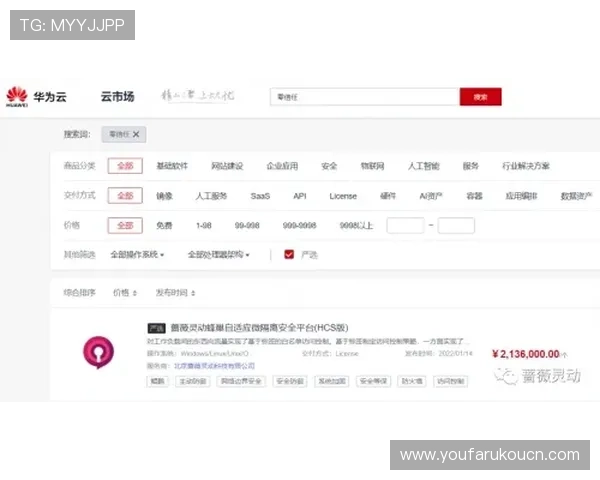Sort results by 发布时间 label
The height and width of the screenshot is (480, 600).
tap(171, 293)
